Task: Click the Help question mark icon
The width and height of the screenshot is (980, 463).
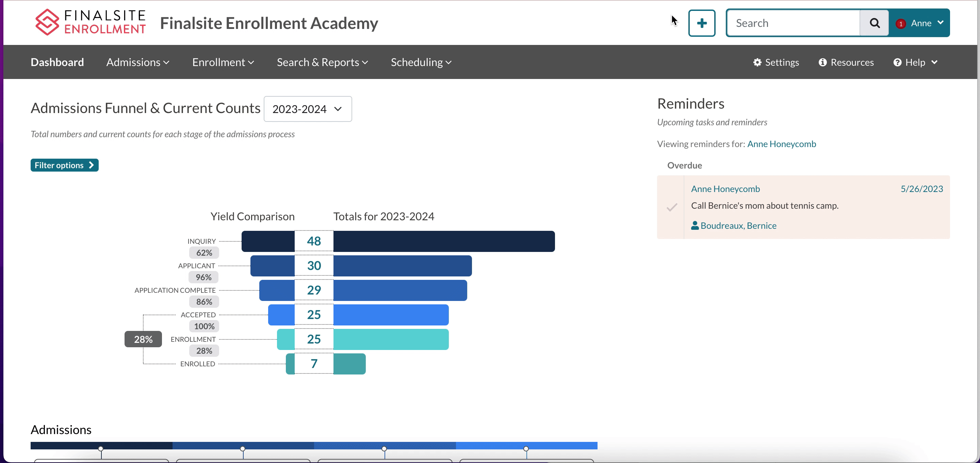Action: 897,62
